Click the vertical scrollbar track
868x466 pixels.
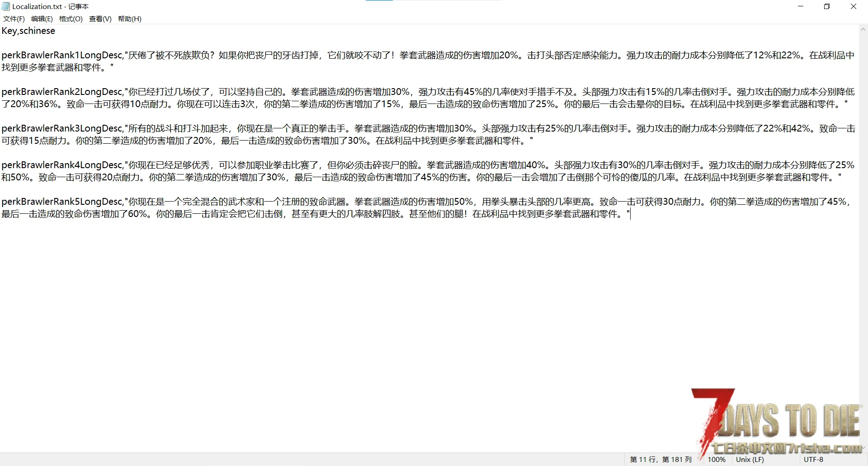point(863,226)
